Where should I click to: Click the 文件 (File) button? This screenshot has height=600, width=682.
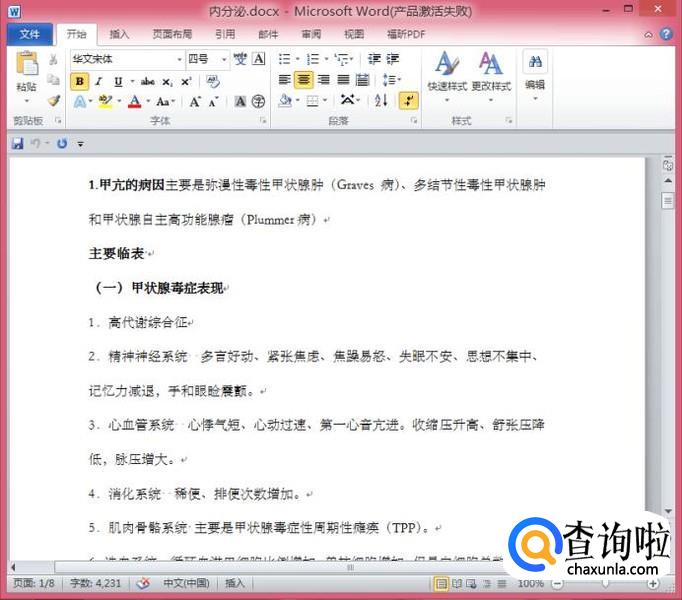tap(30, 34)
